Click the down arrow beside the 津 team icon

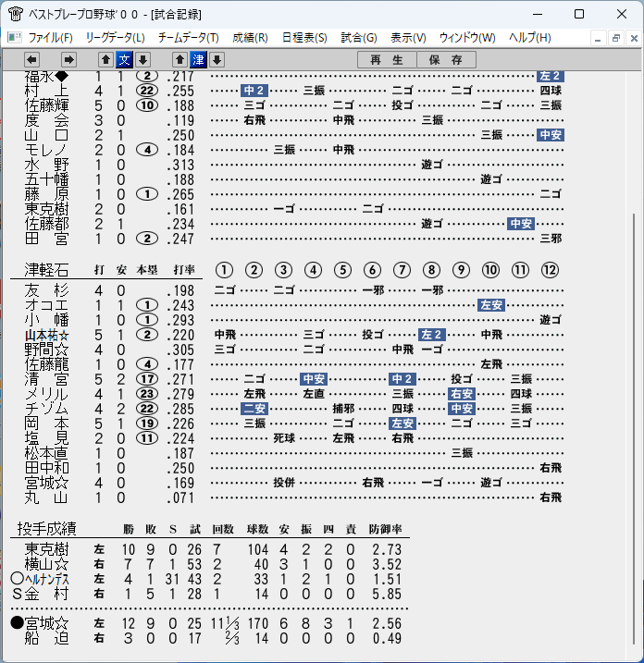(217, 59)
